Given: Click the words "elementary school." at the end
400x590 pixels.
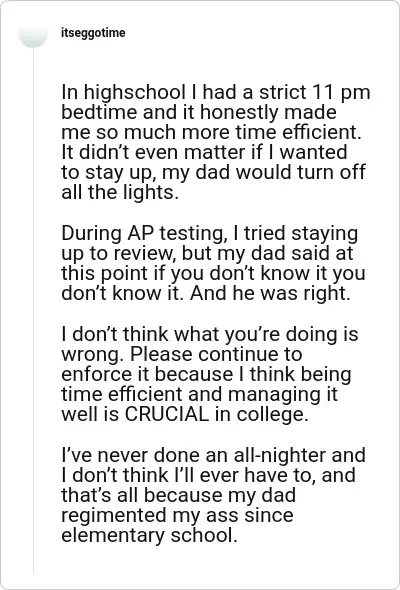Looking at the screenshot, I should 149,535.
